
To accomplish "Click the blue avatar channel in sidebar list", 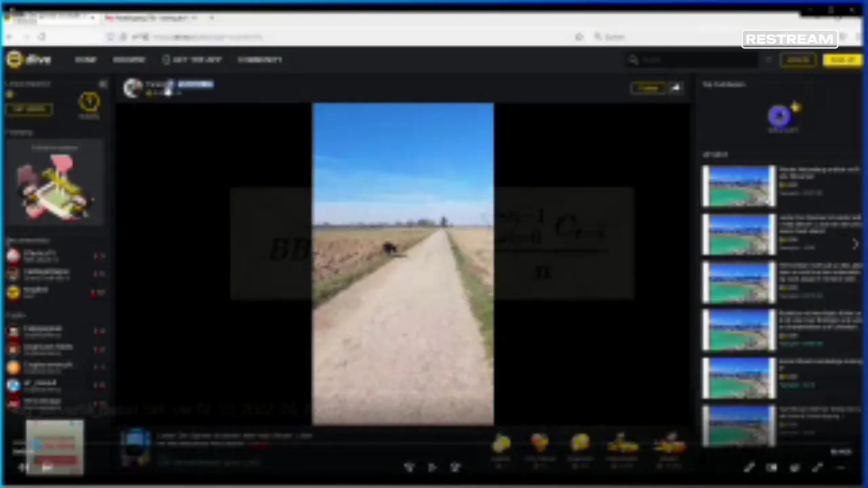I will (x=14, y=385).
